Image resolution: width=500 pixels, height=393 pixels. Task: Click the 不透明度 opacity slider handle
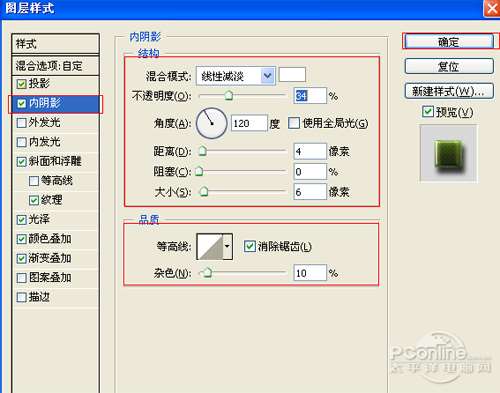pyautogui.click(x=229, y=96)
